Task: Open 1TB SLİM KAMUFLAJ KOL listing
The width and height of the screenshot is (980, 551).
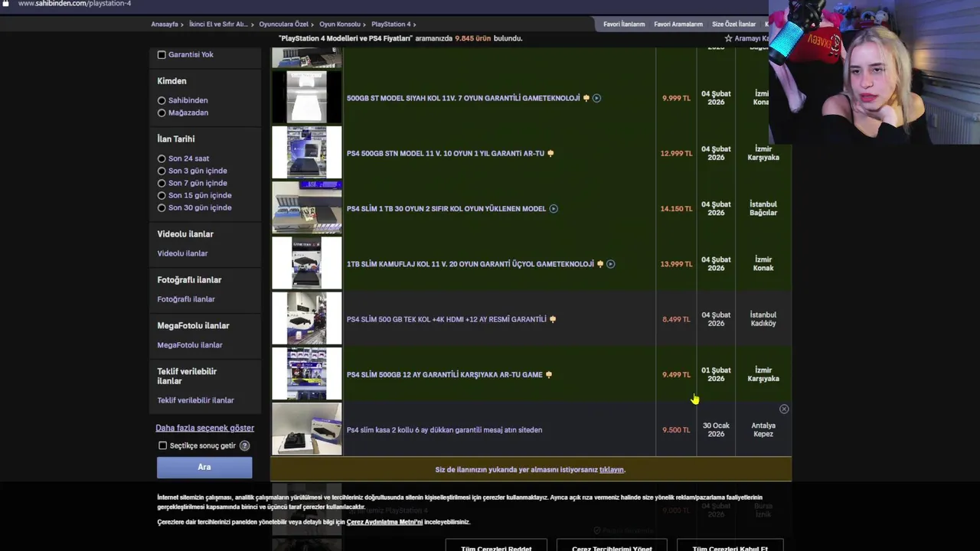Action: point(470,264)
